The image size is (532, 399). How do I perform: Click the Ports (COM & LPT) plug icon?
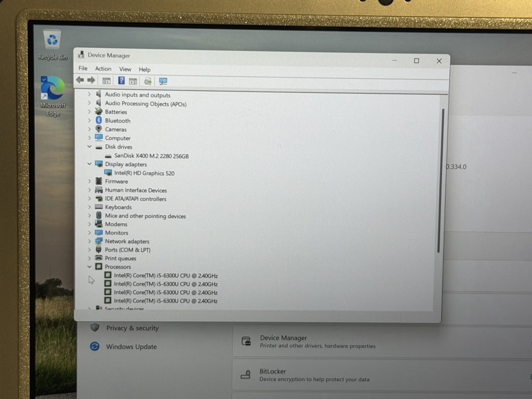(99, 249)
